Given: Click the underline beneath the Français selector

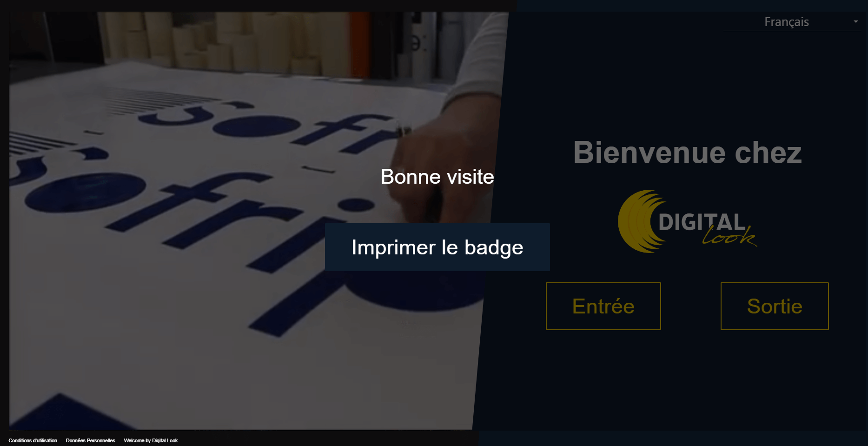Looking at the screenshot, I should pos(792,31).
